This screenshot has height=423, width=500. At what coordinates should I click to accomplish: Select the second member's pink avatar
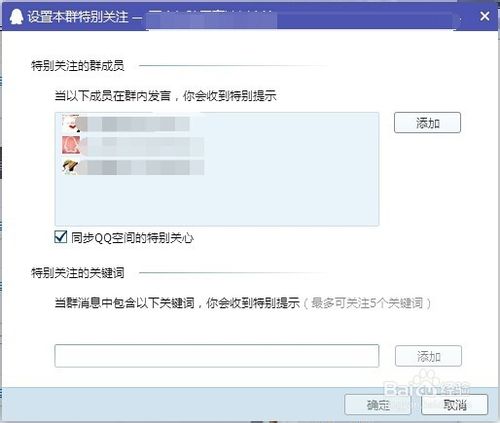(71, 145)
